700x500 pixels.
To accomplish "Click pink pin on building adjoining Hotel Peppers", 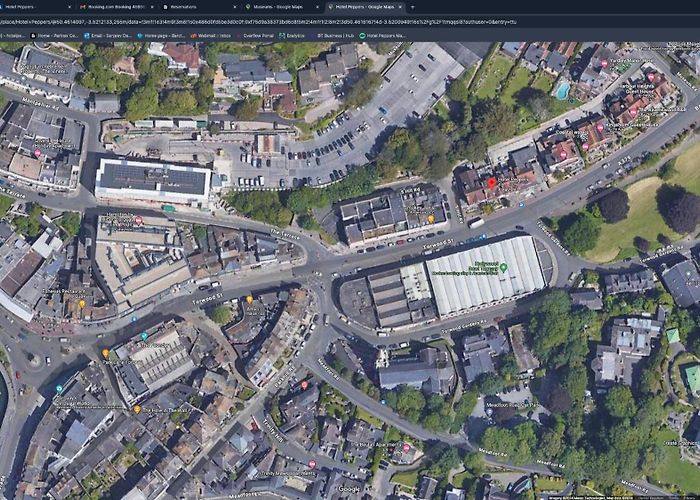I will coord(563,154).
